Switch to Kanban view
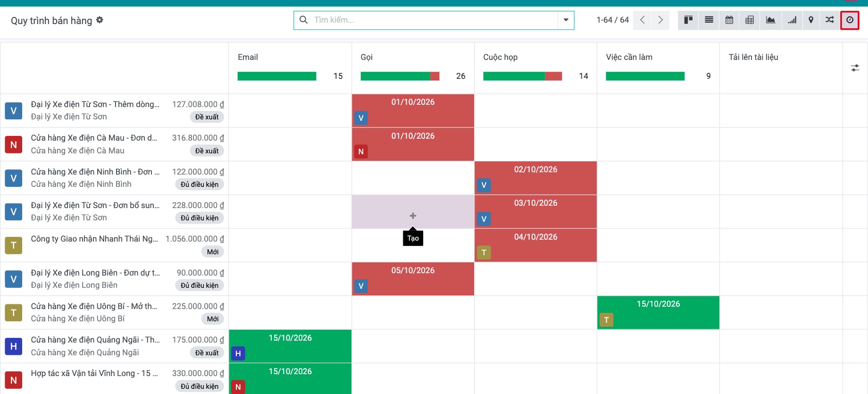 [688, 20]
